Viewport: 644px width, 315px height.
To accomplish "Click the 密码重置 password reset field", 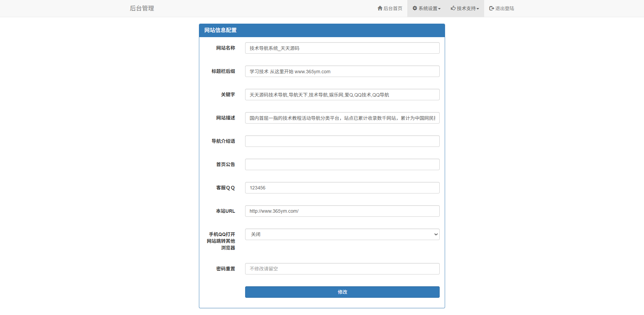I will click(x=342, y=268).
